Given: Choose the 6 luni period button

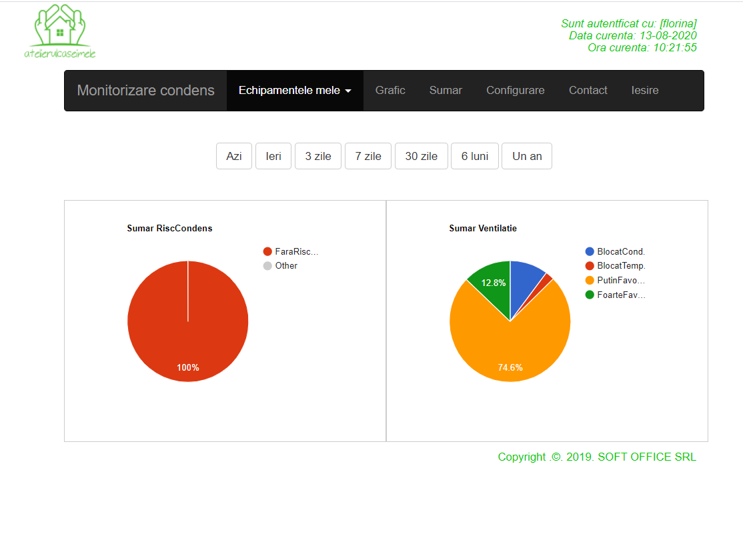Looking at the screenshot, I should (x=475, y=156).
